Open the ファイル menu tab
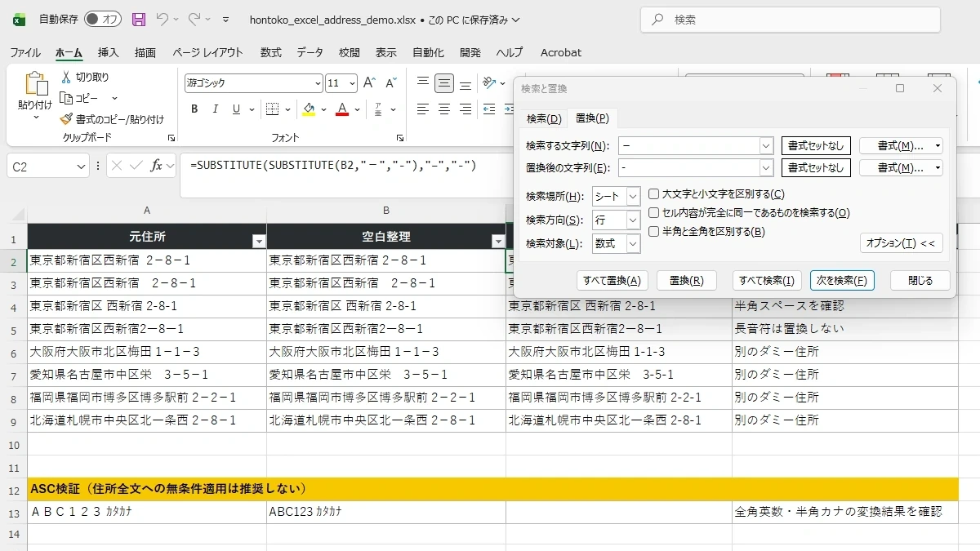The width and height of the screenshot is (980, 551). click(25, 52)
